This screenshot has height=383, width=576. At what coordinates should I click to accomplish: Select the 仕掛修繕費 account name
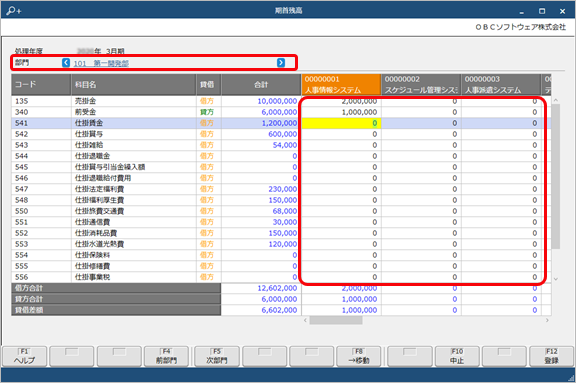[92, 266]
